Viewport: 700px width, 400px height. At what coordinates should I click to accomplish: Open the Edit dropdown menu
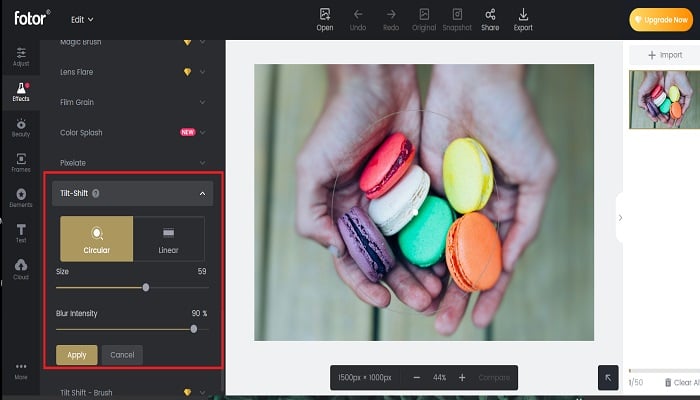point(82,20)
